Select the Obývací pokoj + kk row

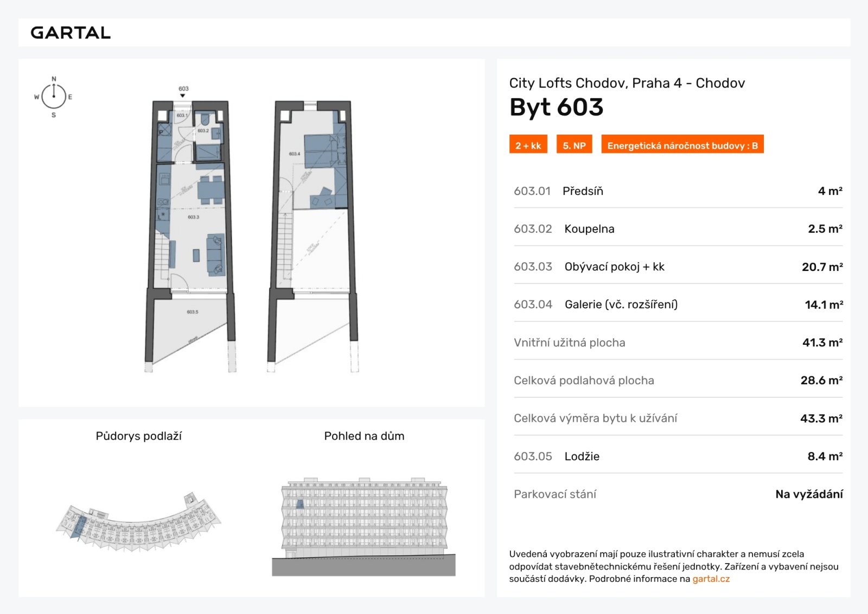pyautogui.click(x=678, y=267)
